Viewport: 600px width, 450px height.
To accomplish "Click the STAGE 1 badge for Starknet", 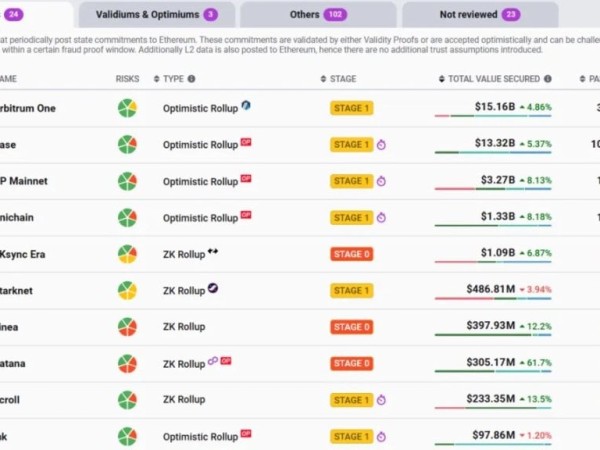I will tap(352, 290).
